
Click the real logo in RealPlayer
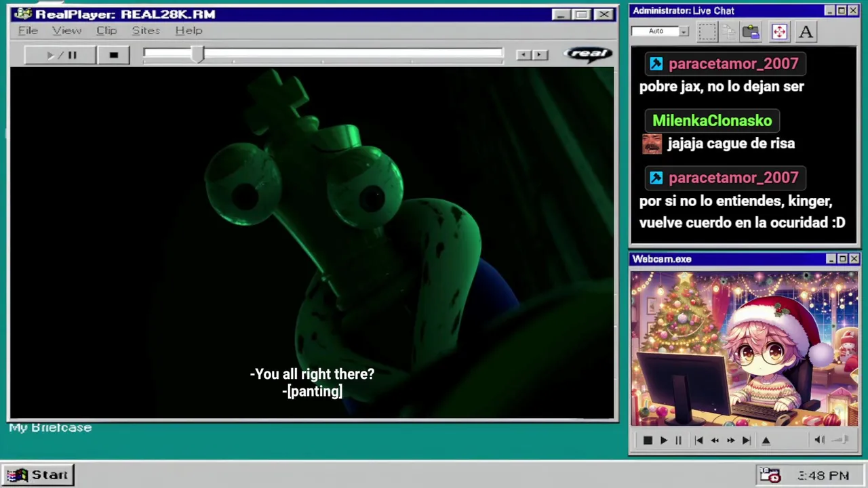tap(588, 54)
